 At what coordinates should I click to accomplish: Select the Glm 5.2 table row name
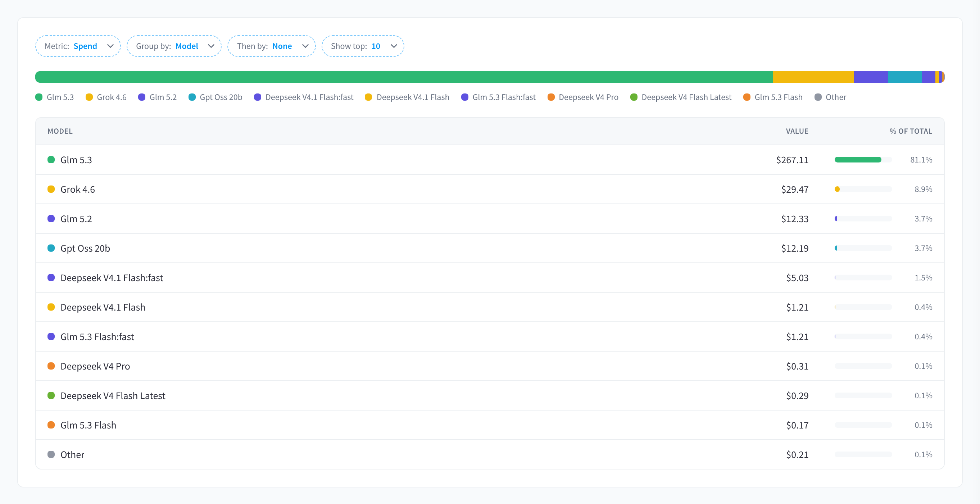76,219
